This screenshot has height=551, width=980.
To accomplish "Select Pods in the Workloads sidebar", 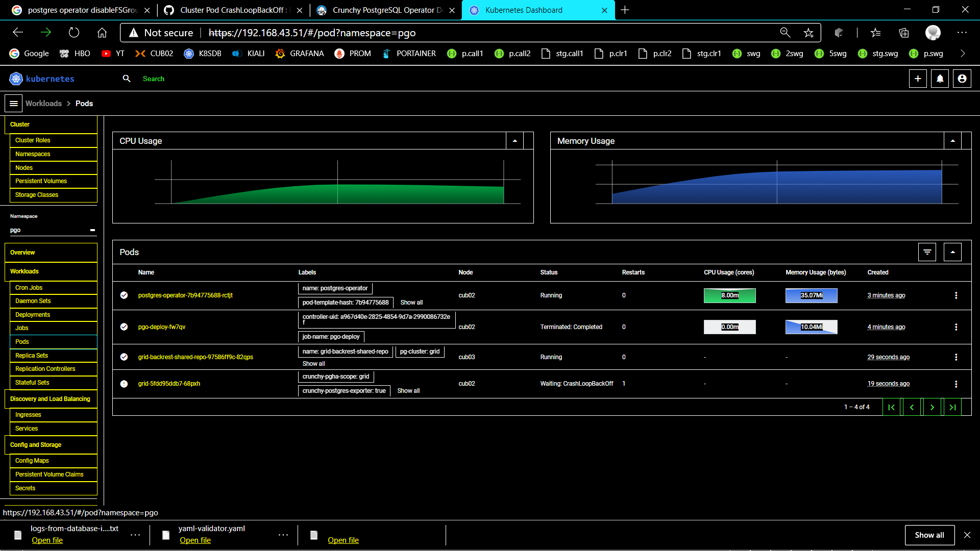I will 22,341.
